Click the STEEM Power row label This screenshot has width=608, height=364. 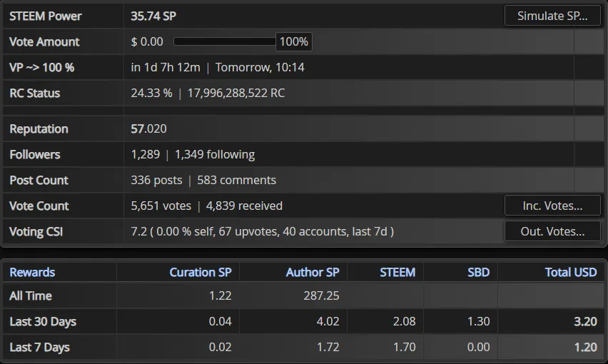[x=46, y=16]
